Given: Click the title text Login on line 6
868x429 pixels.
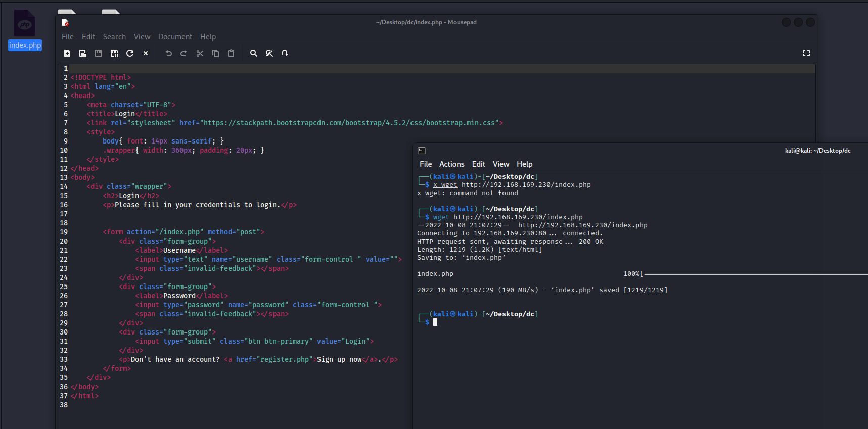Looking at the screenshot, I should [x=125, y=114].
